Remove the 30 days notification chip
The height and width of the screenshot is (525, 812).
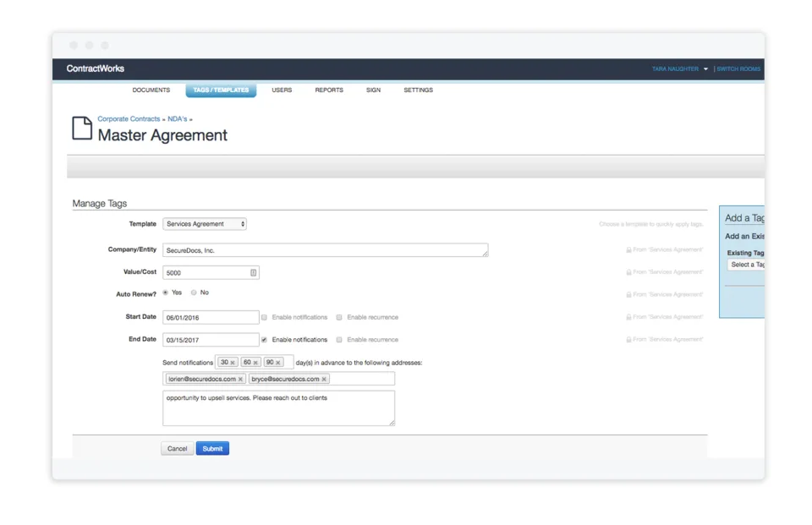point(233,363)
